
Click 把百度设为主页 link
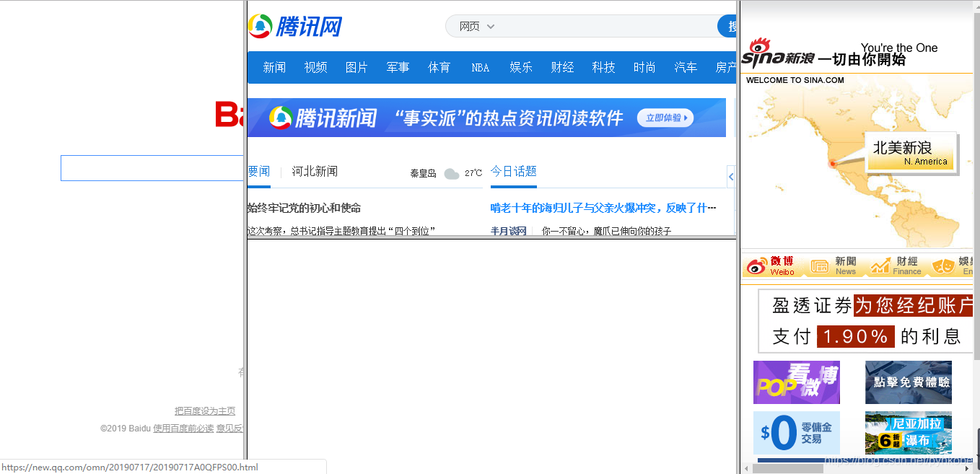[205, 411]
